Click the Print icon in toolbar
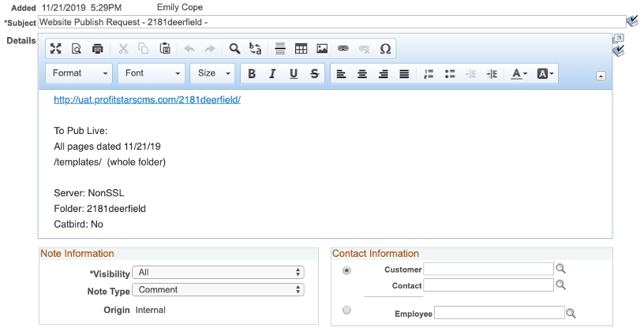 click(x=97, y=49)
